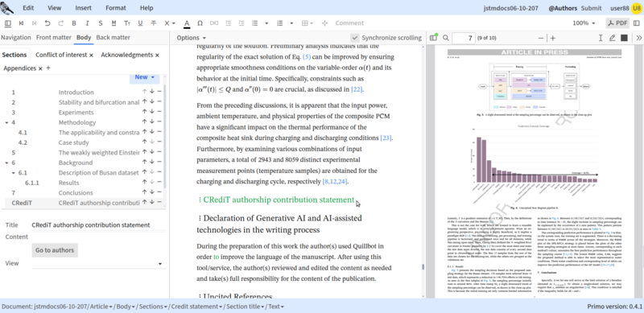Close the Acknowledgments tab
Screen dimensions: 644x313
click(157, 55)
